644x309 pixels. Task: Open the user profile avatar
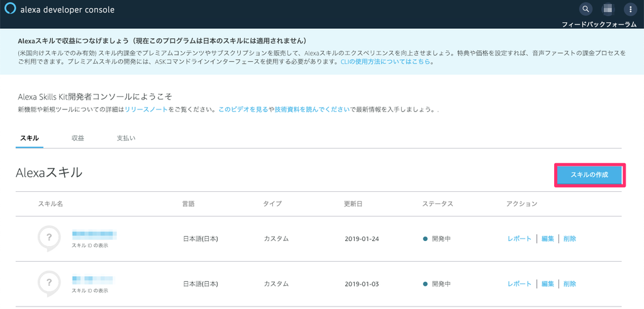tap(608, 9)
